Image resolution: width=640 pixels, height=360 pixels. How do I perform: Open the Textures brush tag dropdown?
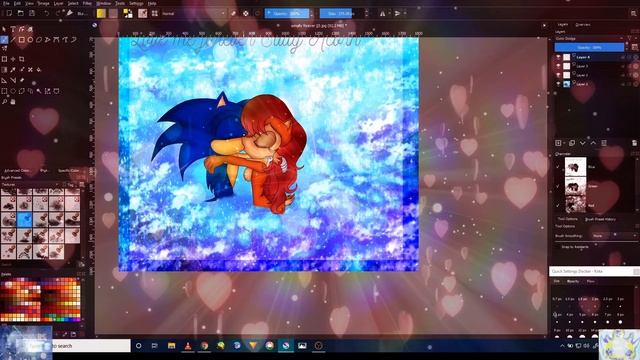pos(31,185)
